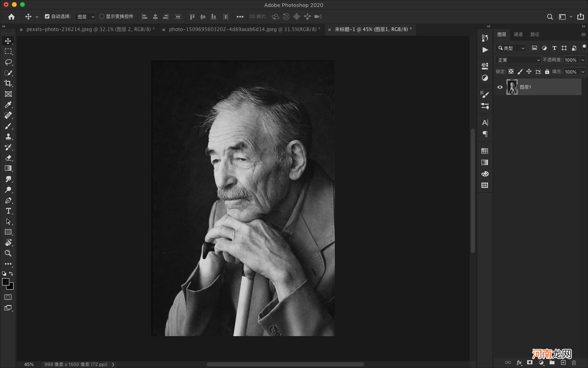Toggle Quick Mask mode
This screenshot has height=368, width=588.
[x=8, y=297]
